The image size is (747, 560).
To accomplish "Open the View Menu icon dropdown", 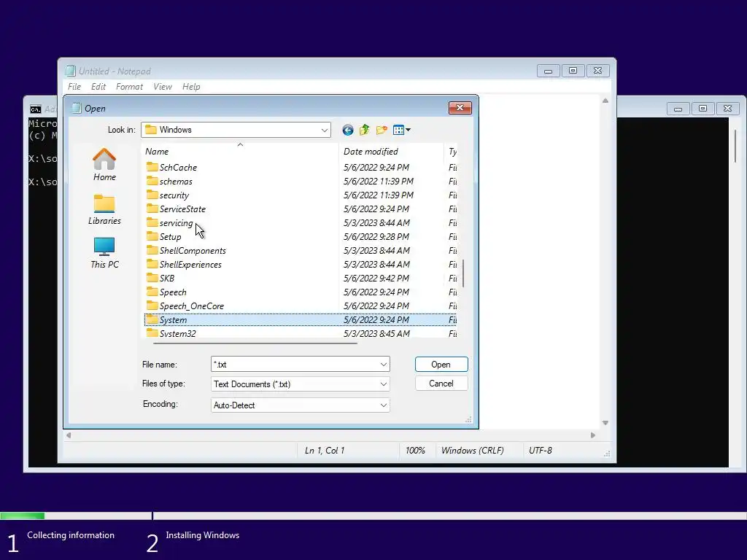I will pos(402,130).
